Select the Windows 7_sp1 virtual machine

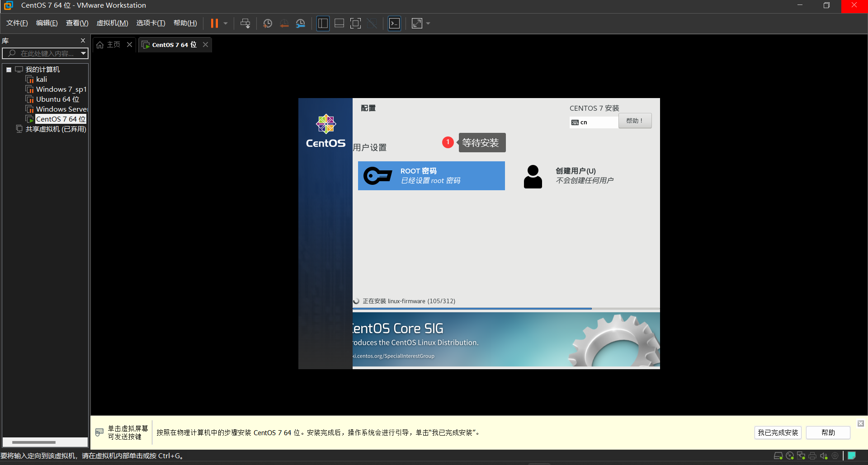pyautogui.click(x=61, y=89)
